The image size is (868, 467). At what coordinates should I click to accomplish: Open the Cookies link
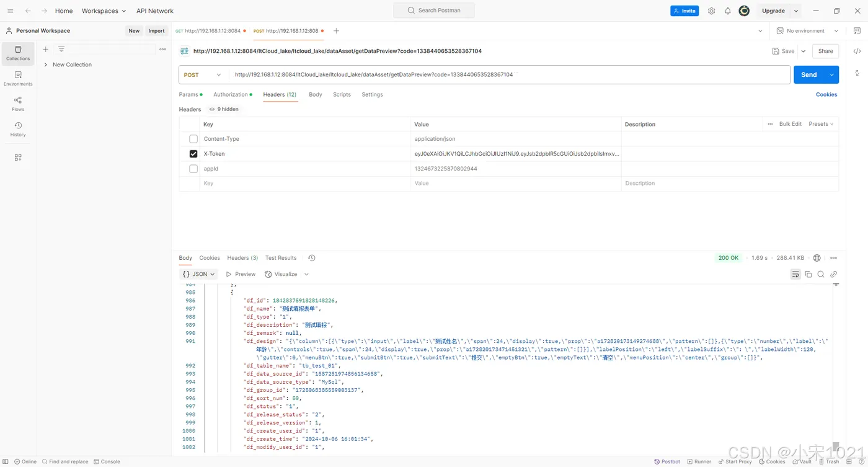pyautogui.click(x=826, y=95)
